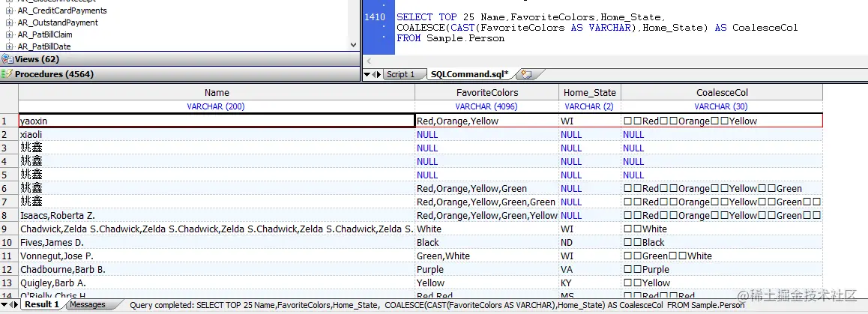Open the editor tab list dropdown arrow
The image size is (868, 314).
pyautogui.click(x=366, y=75)
